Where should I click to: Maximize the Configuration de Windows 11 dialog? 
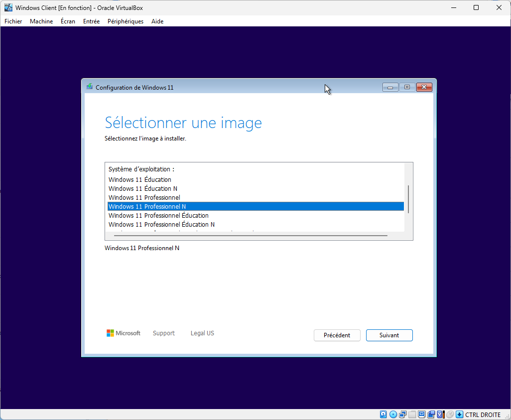click(407, 87)
